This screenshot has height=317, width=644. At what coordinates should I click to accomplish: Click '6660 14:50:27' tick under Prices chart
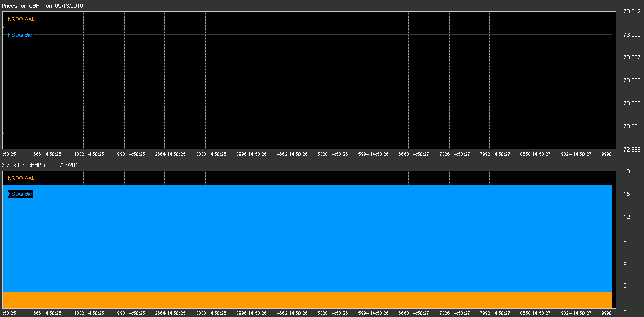coord(414,154)
